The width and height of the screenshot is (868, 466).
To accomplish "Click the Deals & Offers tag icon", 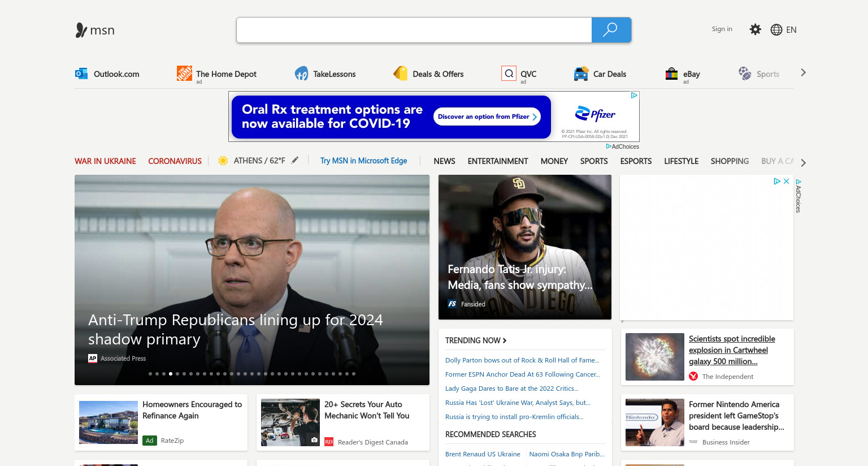I will (x=401, y=74).
